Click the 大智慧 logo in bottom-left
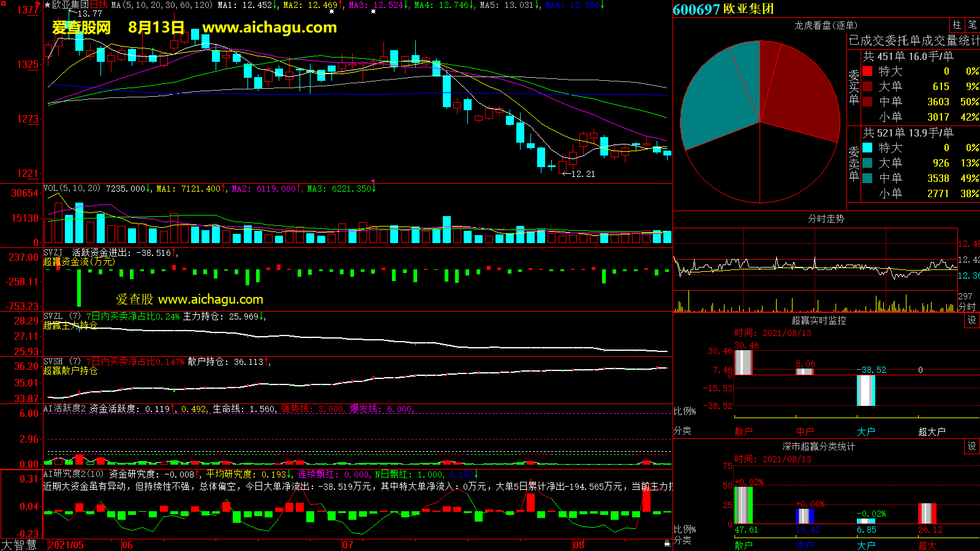Viewport: 980px width, 551px height. coord(20,544)
